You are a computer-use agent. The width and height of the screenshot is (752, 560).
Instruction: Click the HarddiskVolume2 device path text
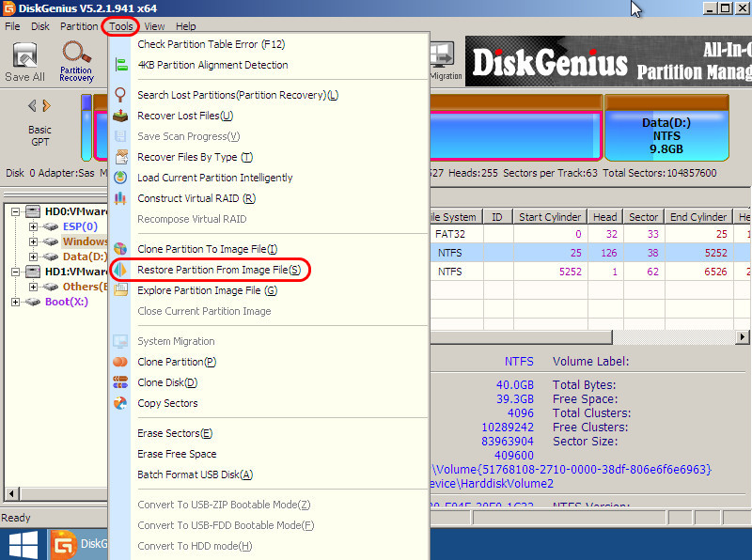(x=492, y=483)
